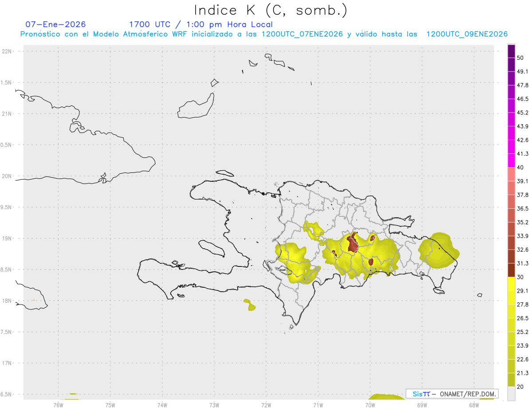Click the colorbar value "25.2"
532x411 pixels.
[523, 332]
